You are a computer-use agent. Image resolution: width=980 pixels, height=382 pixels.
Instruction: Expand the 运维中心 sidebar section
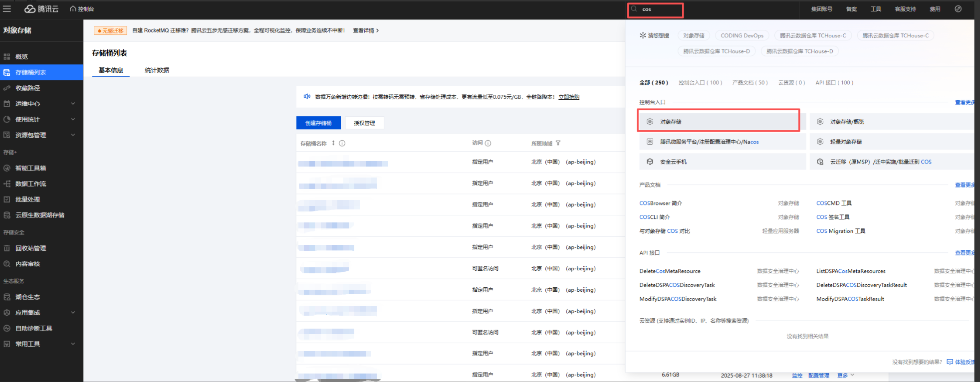73,104
